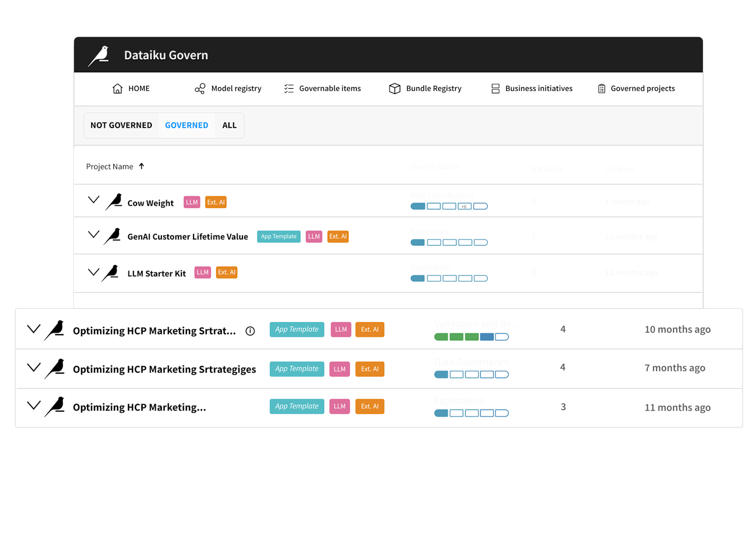Switch to the NOT GOVERNED filter tab
Image resolution: width=756 pixels, height=546 pixels.
[x=121, y=126]
